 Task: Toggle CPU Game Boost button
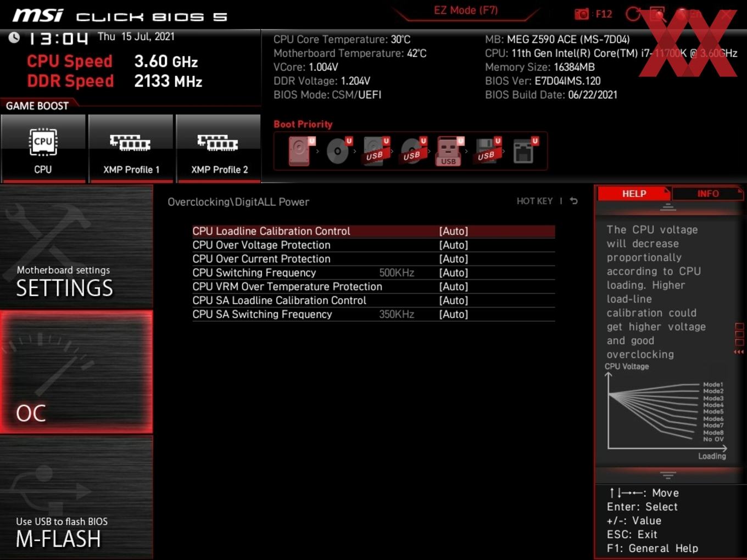(x=43, y=148)
